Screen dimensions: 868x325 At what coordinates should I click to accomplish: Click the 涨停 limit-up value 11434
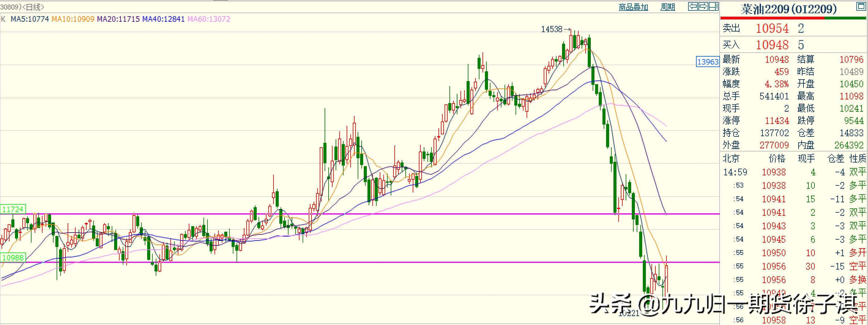click(x=777, y=121)
